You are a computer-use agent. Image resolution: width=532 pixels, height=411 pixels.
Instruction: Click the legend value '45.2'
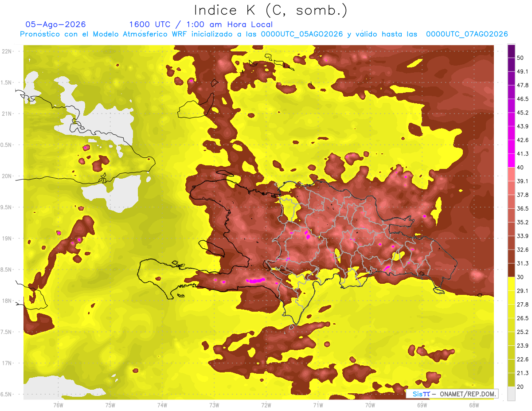(523, 113)
